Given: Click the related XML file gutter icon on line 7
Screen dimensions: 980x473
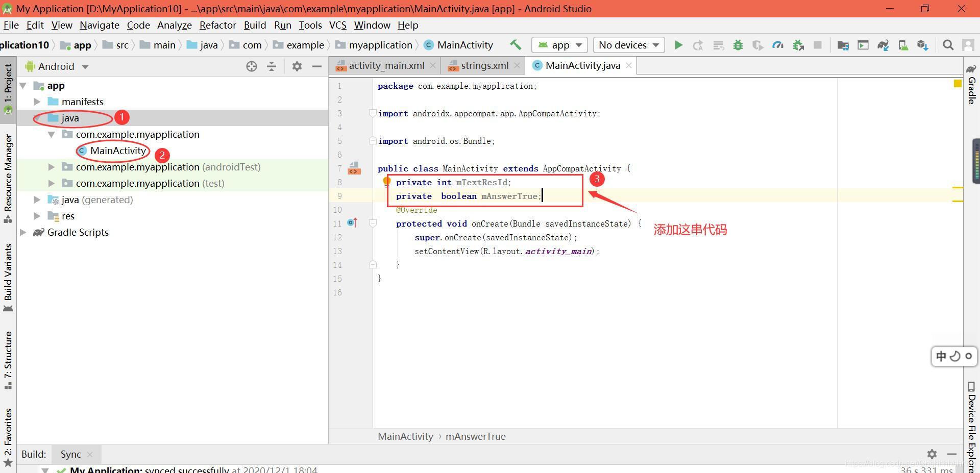Looking at the screenshot, I should tap(354, 168).
